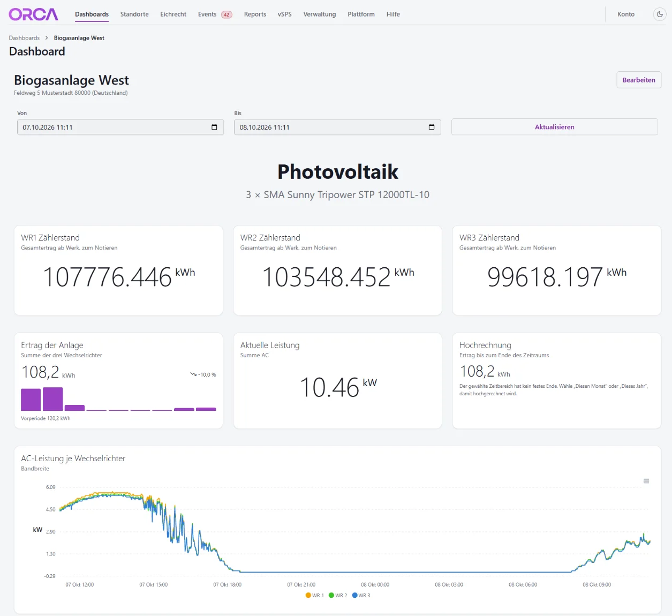The image size is (672, 616).
Task: Open the Verwaltung menu
Action: 320,14
